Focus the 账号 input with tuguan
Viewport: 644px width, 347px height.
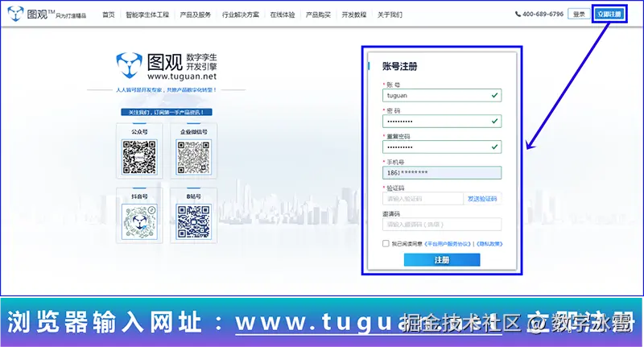click(x=442, y=95)
